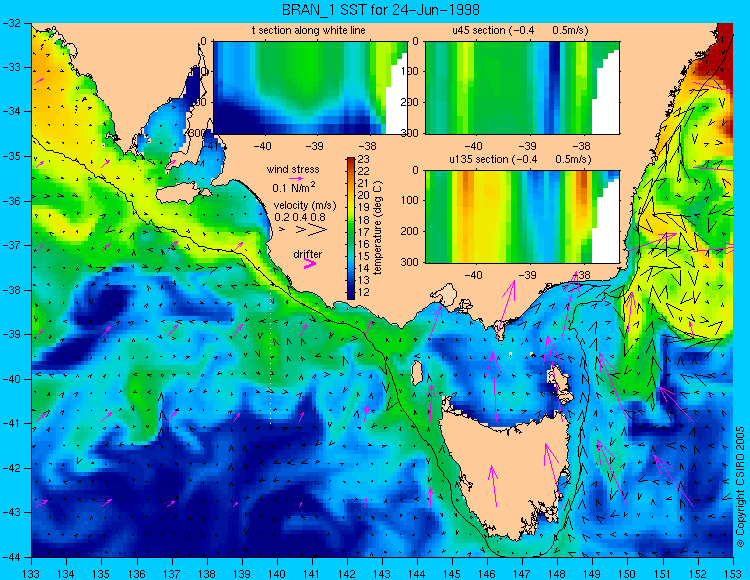
Task: Click the longitude tick label '145'
Action: (x=452, y=574)
